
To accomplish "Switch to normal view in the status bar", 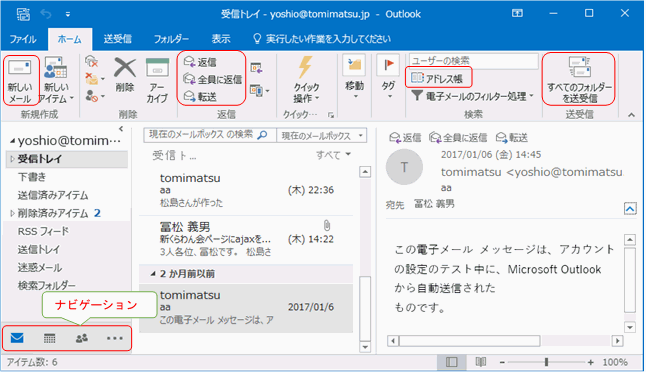I will click(x=452, y=362).
